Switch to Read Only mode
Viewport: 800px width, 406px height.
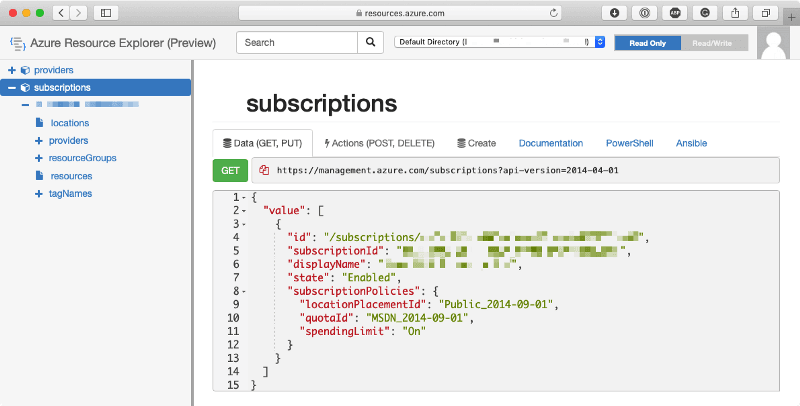(x=647, y=43)
